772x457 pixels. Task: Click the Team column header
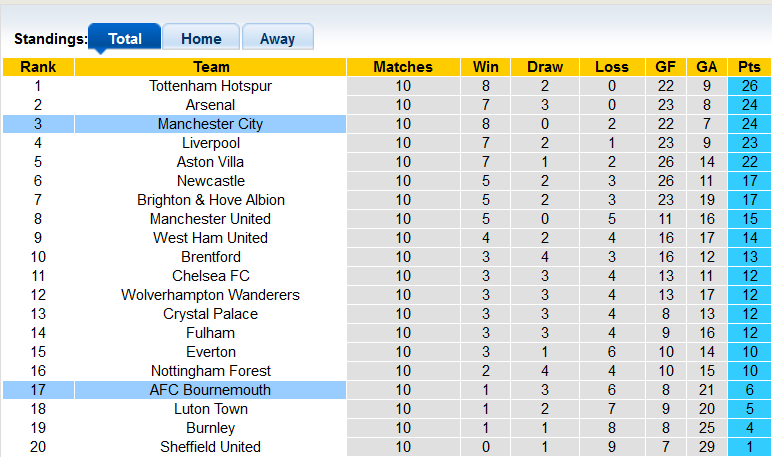pos(211,67)
